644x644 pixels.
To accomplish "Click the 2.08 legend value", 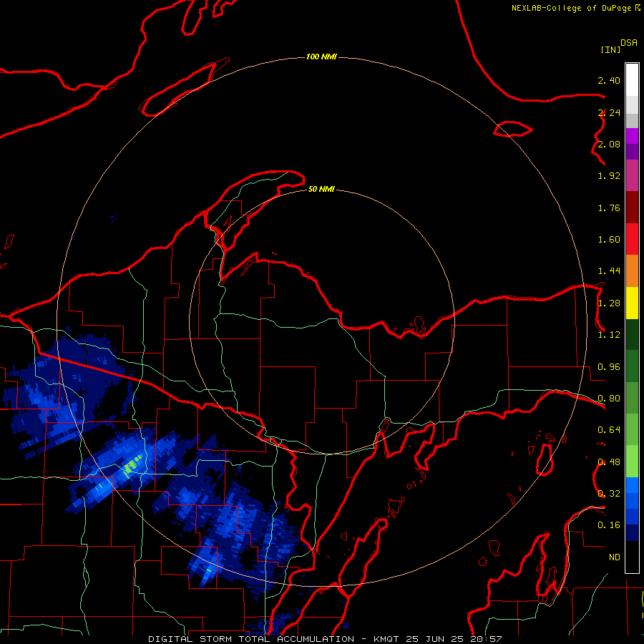I will click(x=609, y=144).
